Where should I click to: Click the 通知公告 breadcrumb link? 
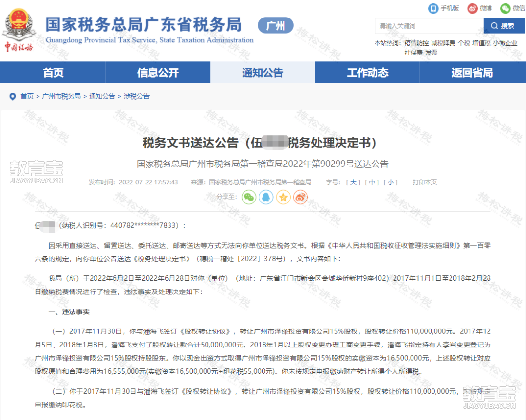[102, 96]
